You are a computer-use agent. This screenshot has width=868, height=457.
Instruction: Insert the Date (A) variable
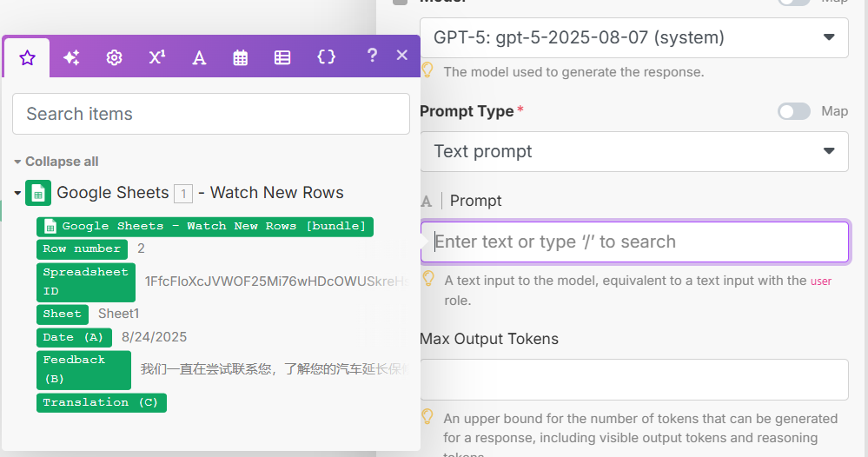coord(74,337)
